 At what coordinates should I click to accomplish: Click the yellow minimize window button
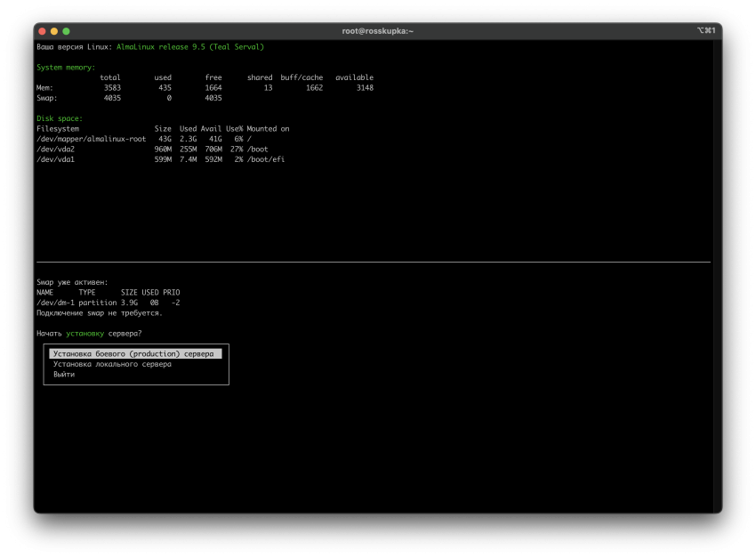click(x=54, y=31)
